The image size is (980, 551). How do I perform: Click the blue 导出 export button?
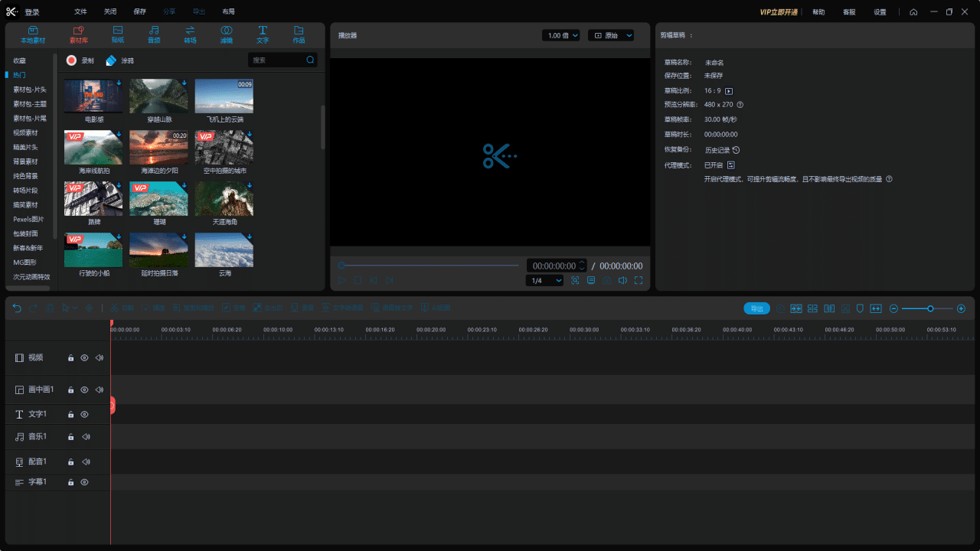756,308
